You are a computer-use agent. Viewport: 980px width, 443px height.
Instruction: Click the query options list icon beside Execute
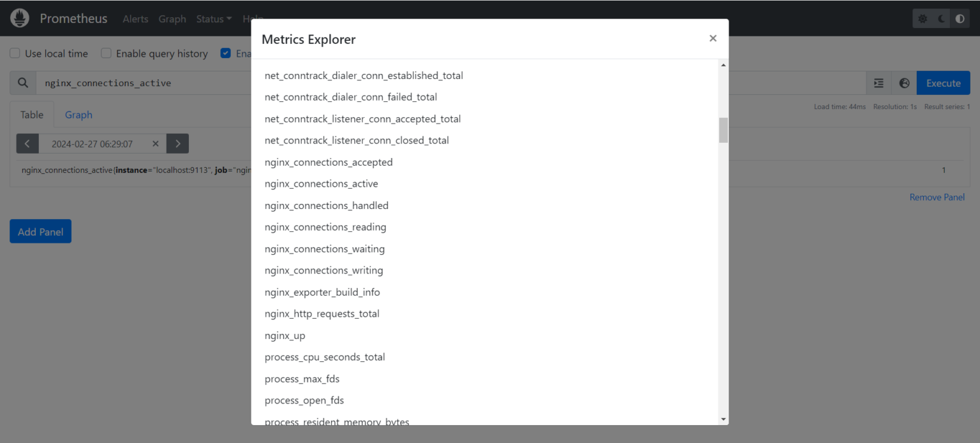point(879,83)
